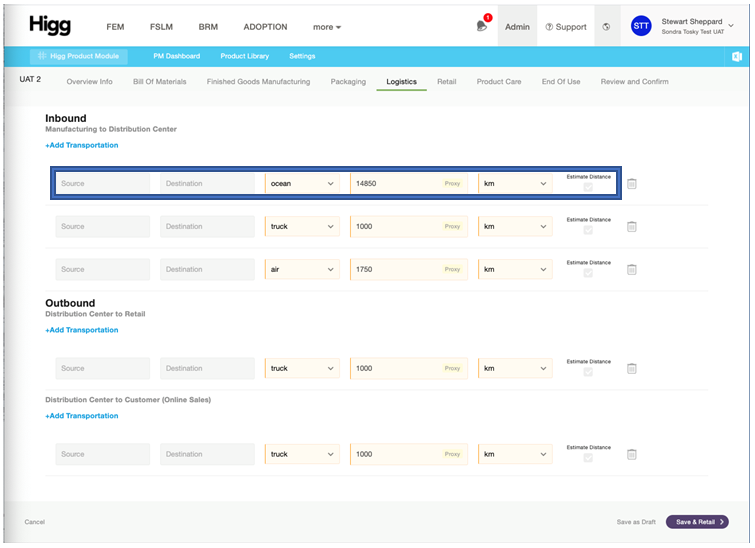
Task: Go to Packaging tab
Action: [348, 81]
